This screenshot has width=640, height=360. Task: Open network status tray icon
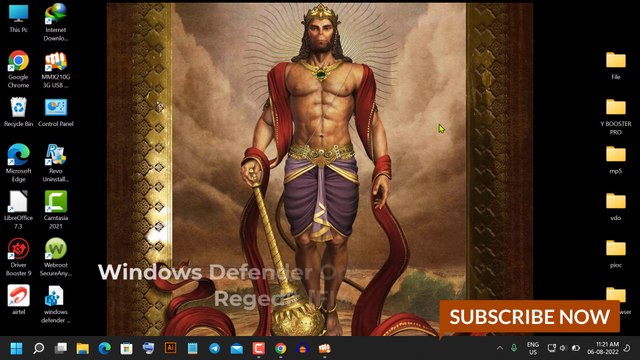551,348
